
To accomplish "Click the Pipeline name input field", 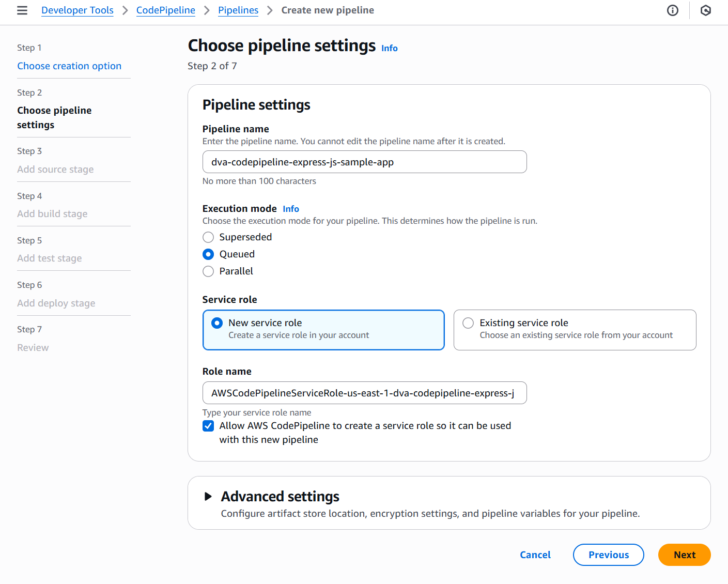I will (364, 162).
